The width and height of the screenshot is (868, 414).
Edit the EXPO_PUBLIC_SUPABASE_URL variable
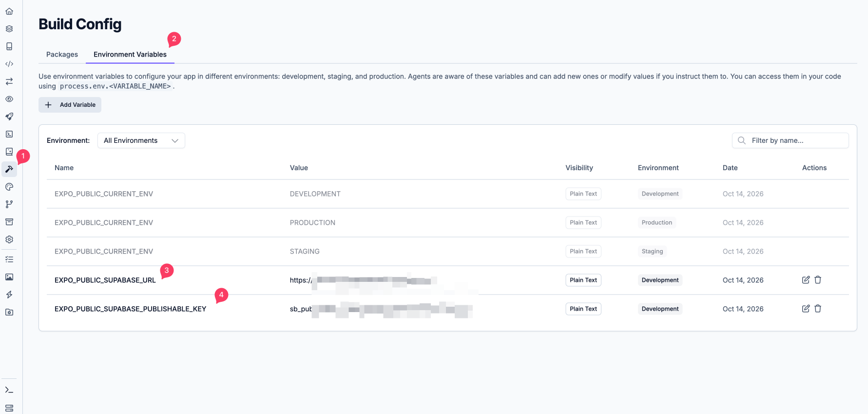click(x=806, y=280)
